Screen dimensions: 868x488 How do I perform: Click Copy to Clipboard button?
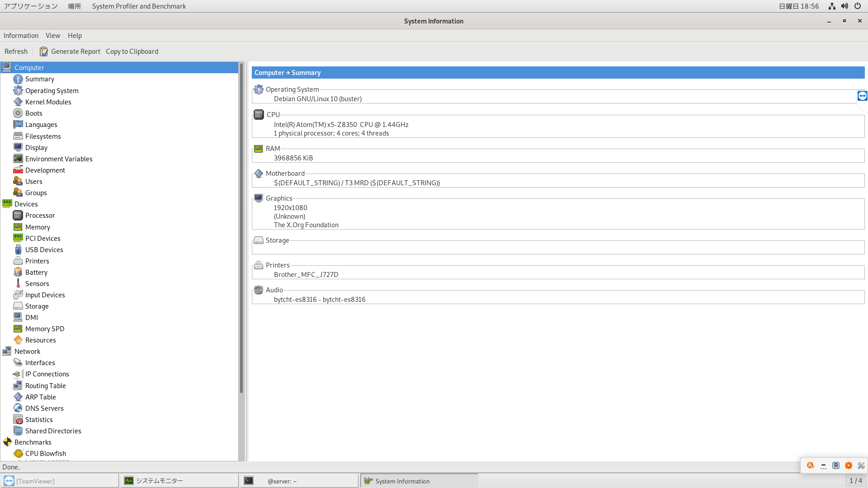[x=132, y=52]
